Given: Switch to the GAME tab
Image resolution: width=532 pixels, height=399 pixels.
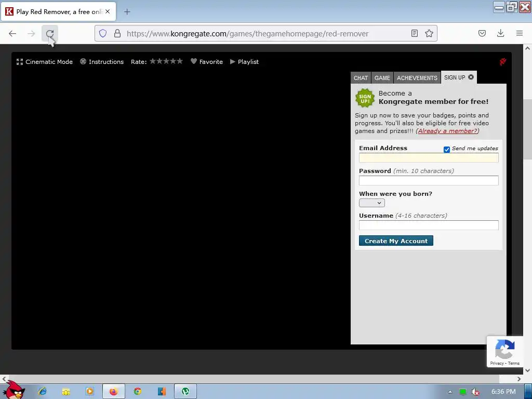Looking at the screenshot, I should pyautogui.click(x=382, y=78).
